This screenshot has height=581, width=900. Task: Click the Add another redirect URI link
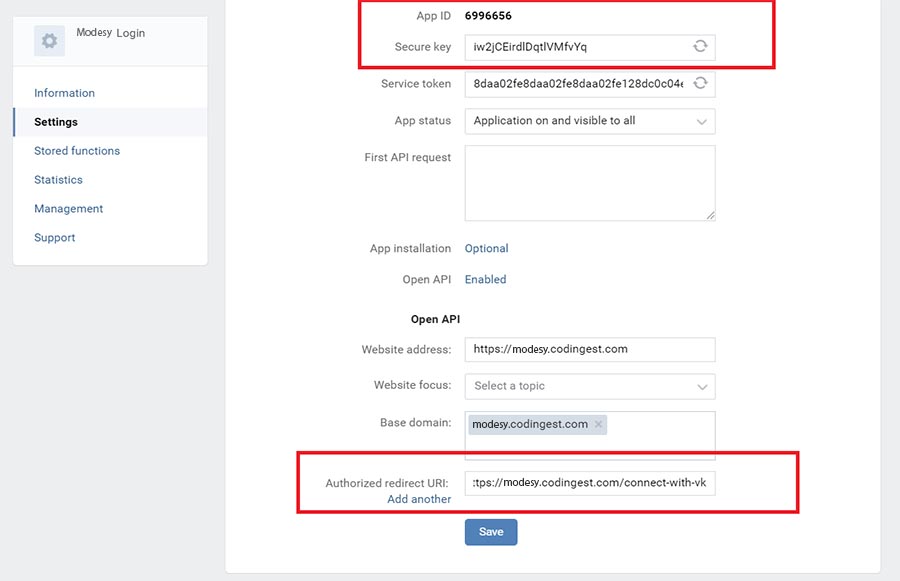click(419, 499)
